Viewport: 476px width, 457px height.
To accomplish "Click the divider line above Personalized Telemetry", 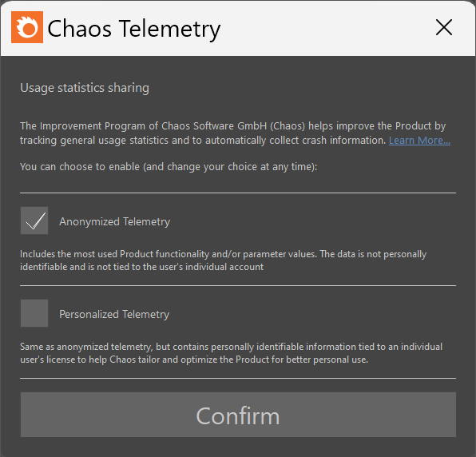I will [238, 285].
